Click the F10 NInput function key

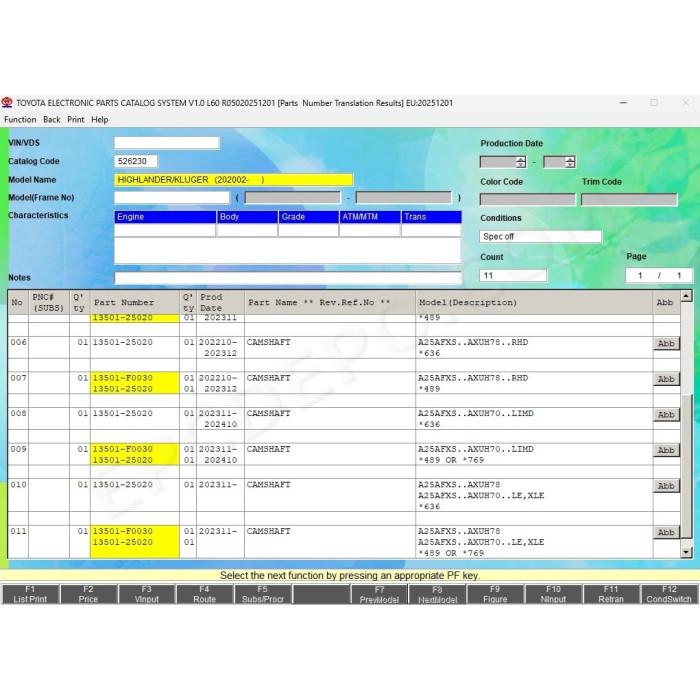point(553,594)
